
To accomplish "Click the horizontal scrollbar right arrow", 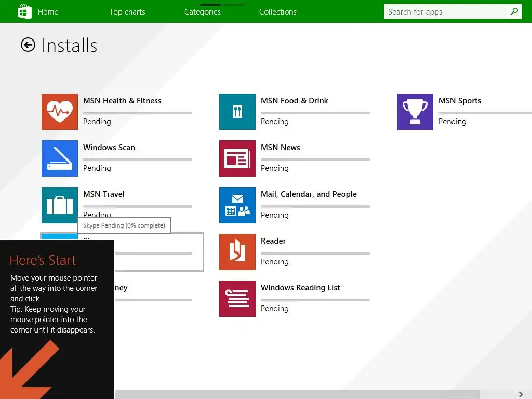I will click(521, 395).
